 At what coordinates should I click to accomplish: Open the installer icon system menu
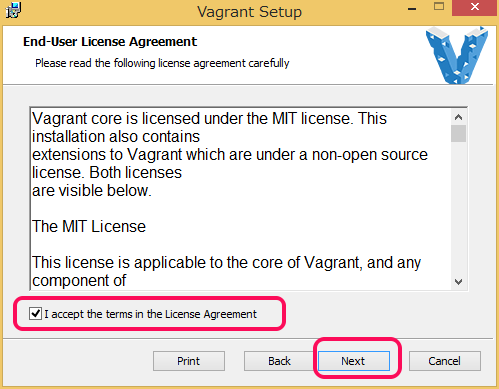click(x=13, y=10)
